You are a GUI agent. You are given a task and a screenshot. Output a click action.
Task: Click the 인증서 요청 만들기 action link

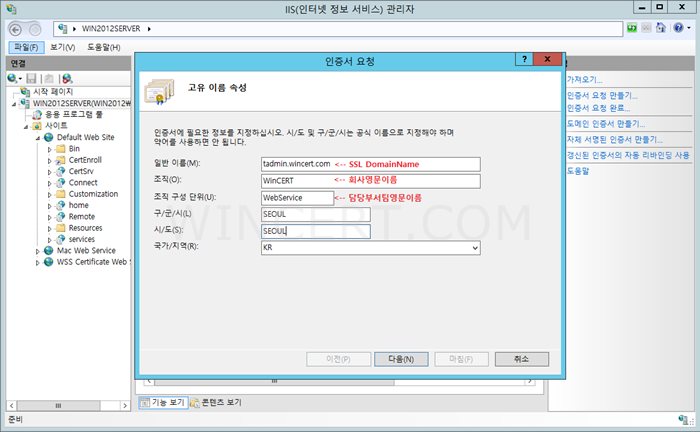coord(602,96)
